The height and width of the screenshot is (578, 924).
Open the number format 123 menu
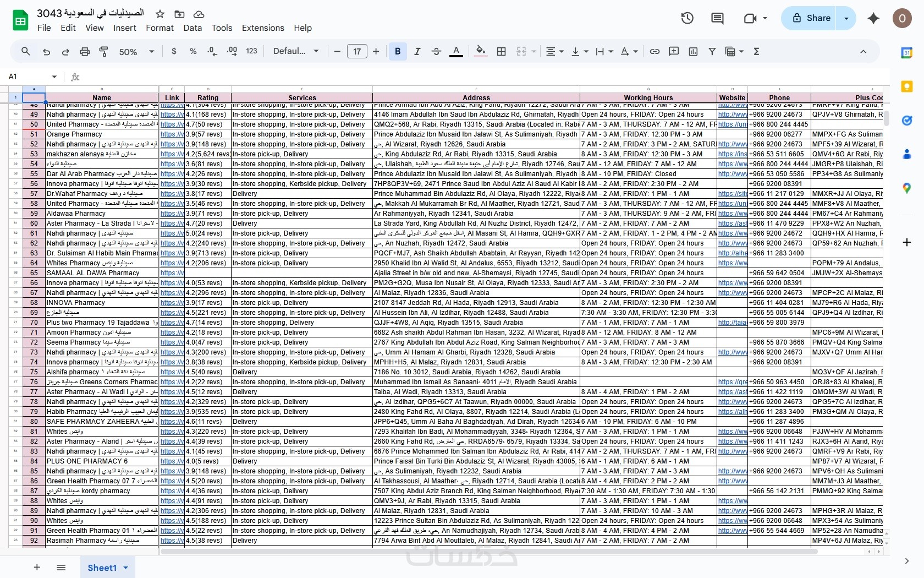pos(251,51)
